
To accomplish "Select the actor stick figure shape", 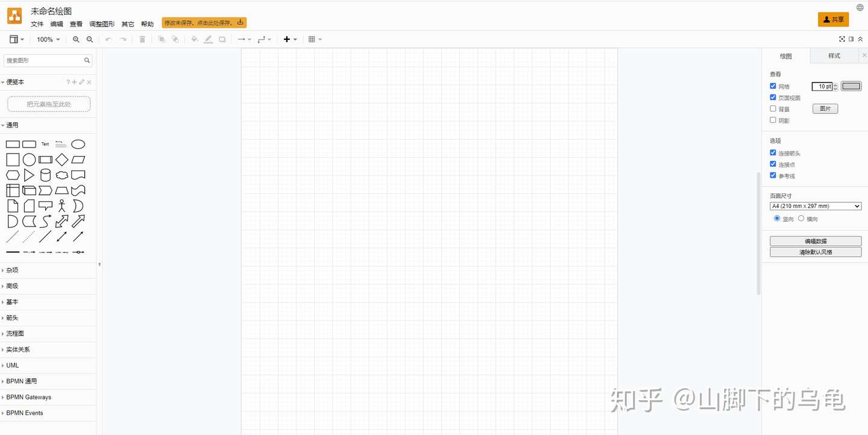I will 61,206.
